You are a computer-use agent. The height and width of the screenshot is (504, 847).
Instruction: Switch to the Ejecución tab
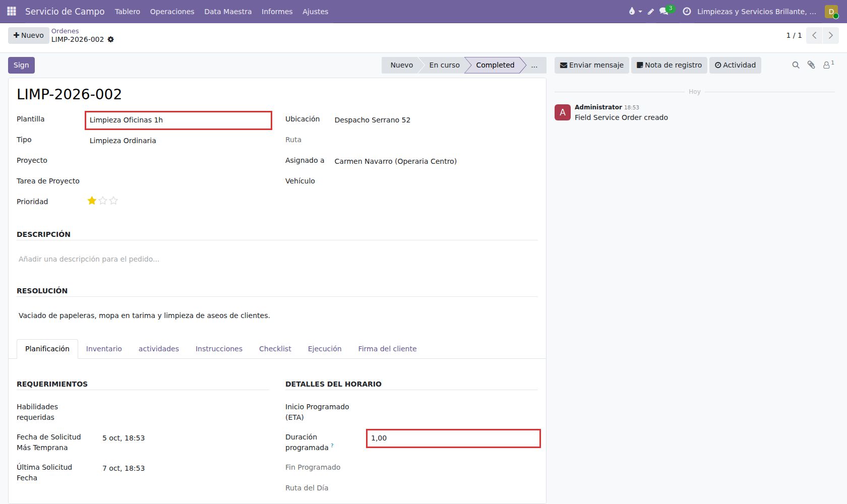click(x=325, y=349)
